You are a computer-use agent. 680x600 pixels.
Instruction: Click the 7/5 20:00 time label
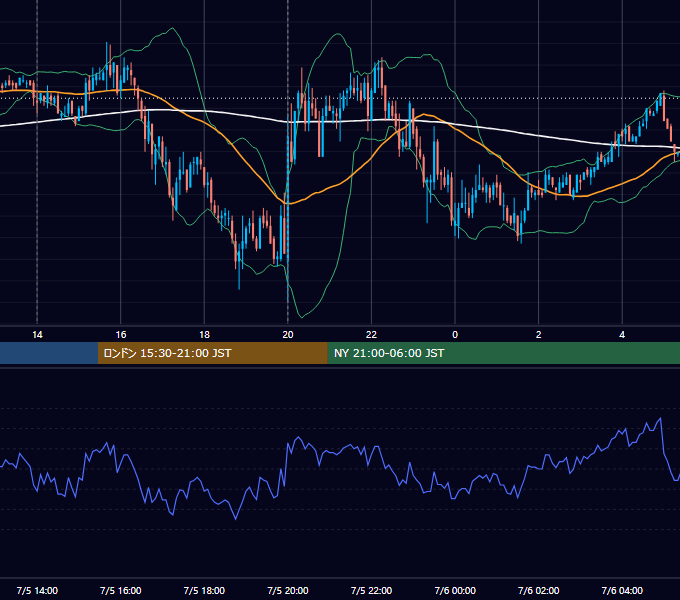pyautogui.click(x=288, y=590)
